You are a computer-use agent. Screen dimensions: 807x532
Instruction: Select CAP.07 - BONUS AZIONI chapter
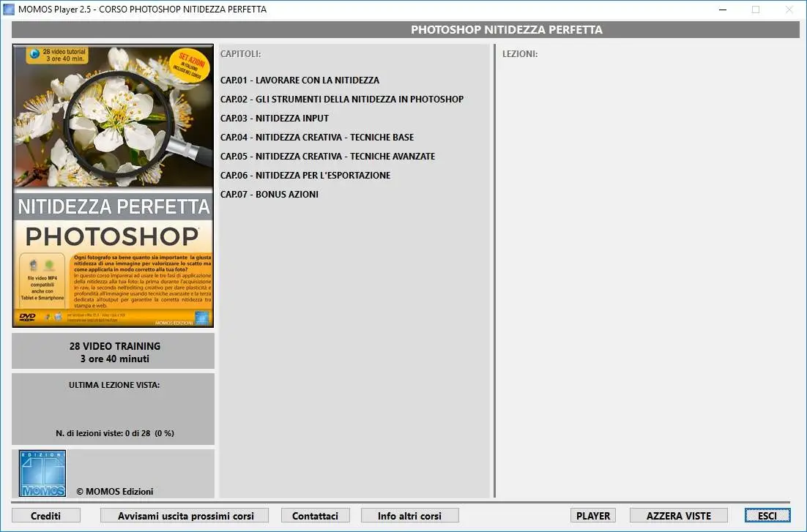[269, 195]
